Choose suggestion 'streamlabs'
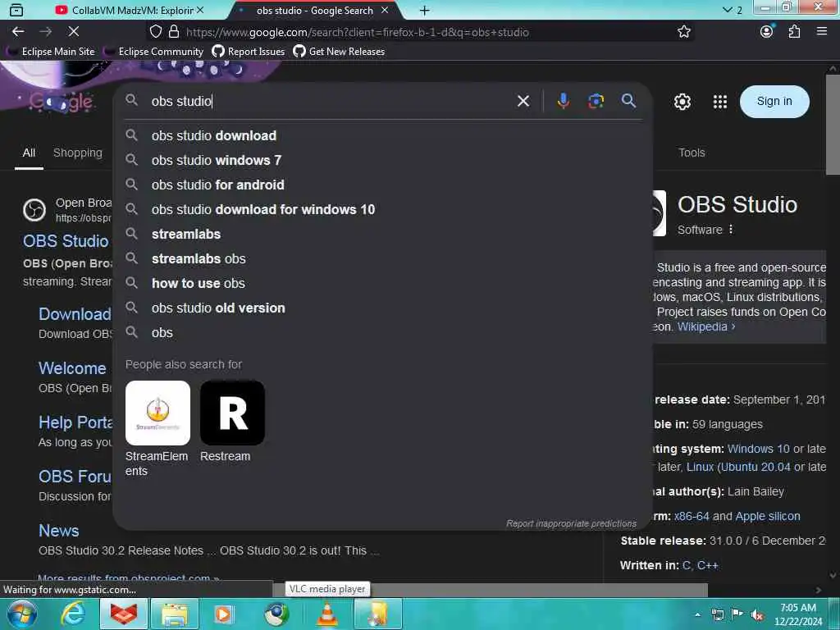Screen dimensions: 840x630 tap(382, 234)
